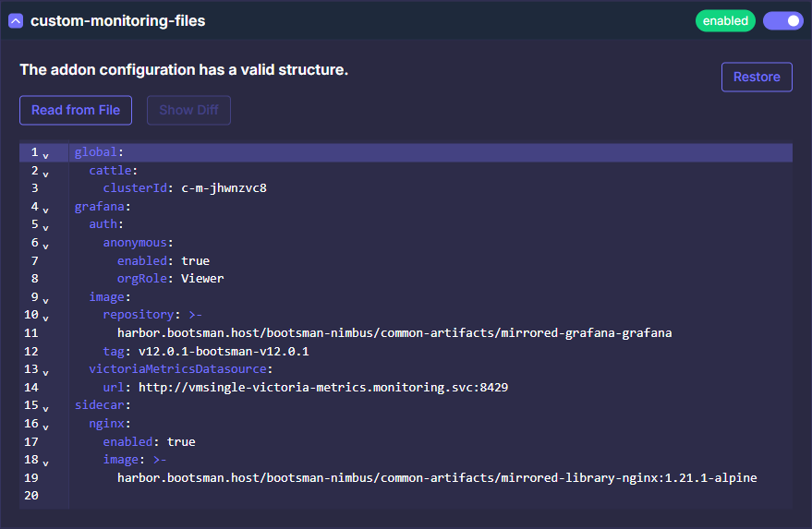Collapse the cattle block fold arrow

click(x=46, y=173)
